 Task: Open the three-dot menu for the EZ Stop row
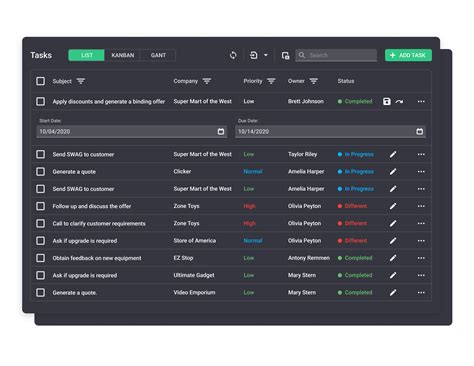[421, 258]
